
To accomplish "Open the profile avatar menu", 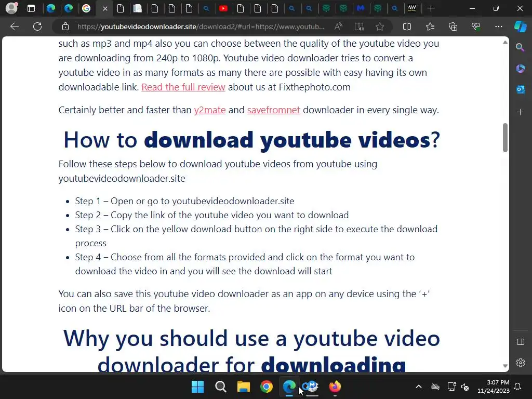I will click(x=11, y=8).
